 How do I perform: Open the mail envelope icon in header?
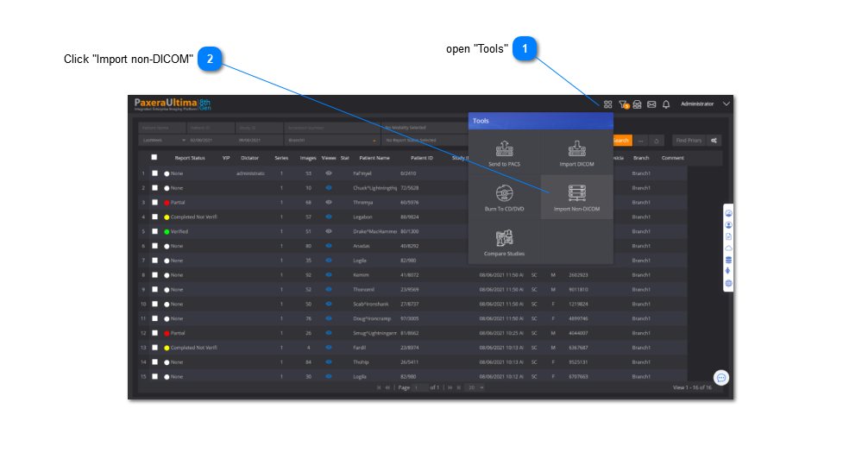tap(651, 104)
